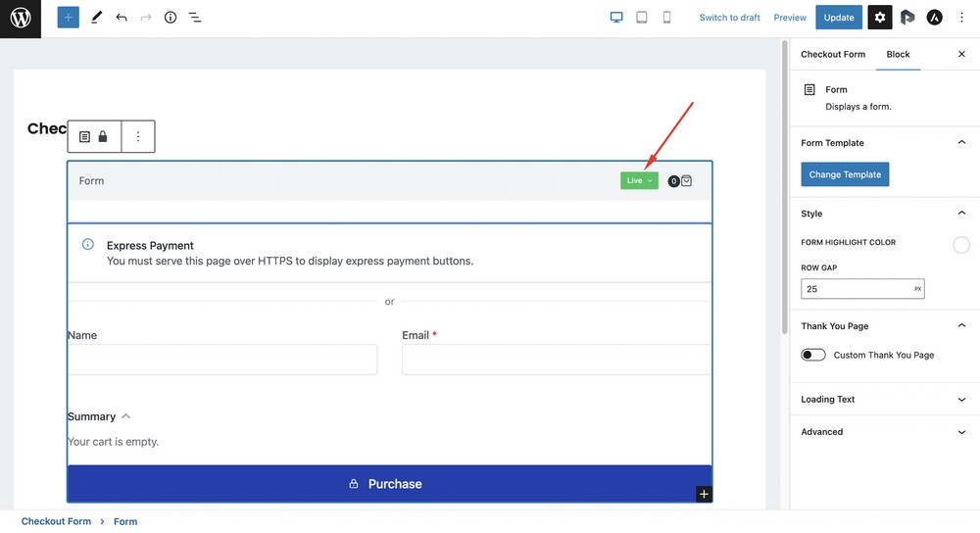Click the Update button
This screenshot has height=533, width=980.
point(839,18)
